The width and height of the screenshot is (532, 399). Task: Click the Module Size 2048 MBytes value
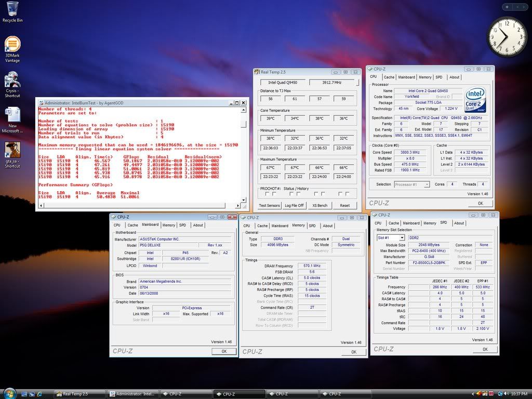coord(429,245)
